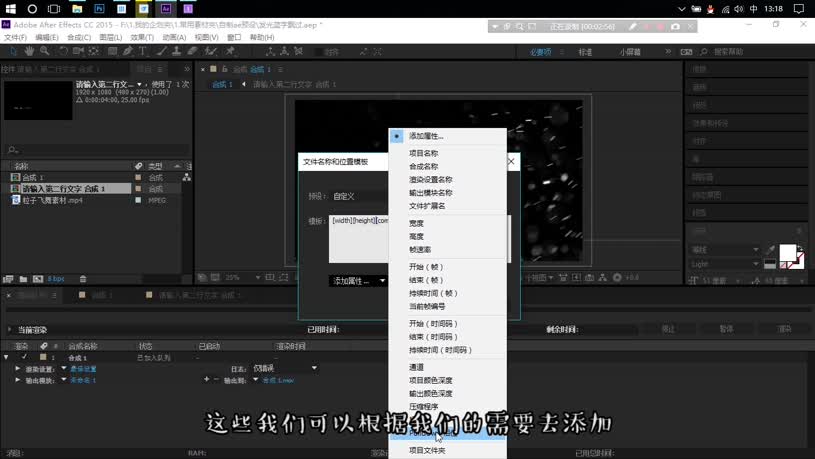Open render settings template dropdown arrow
Viewport: 815px width, 459px height.
[x=64, y=368]
